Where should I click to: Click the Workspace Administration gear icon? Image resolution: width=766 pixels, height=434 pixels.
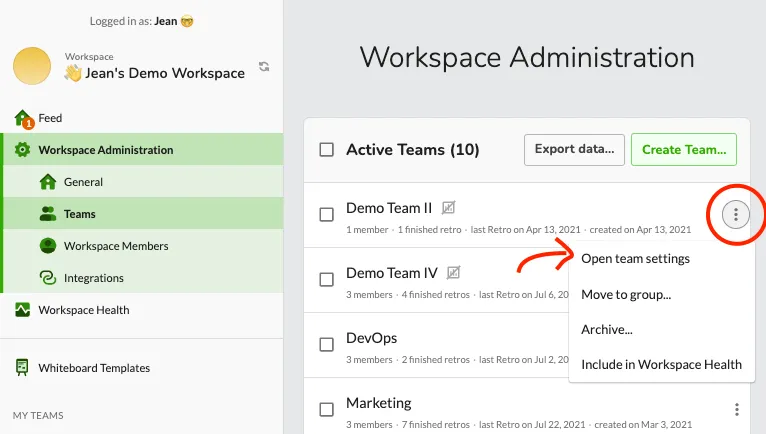[x=22, y=150]
